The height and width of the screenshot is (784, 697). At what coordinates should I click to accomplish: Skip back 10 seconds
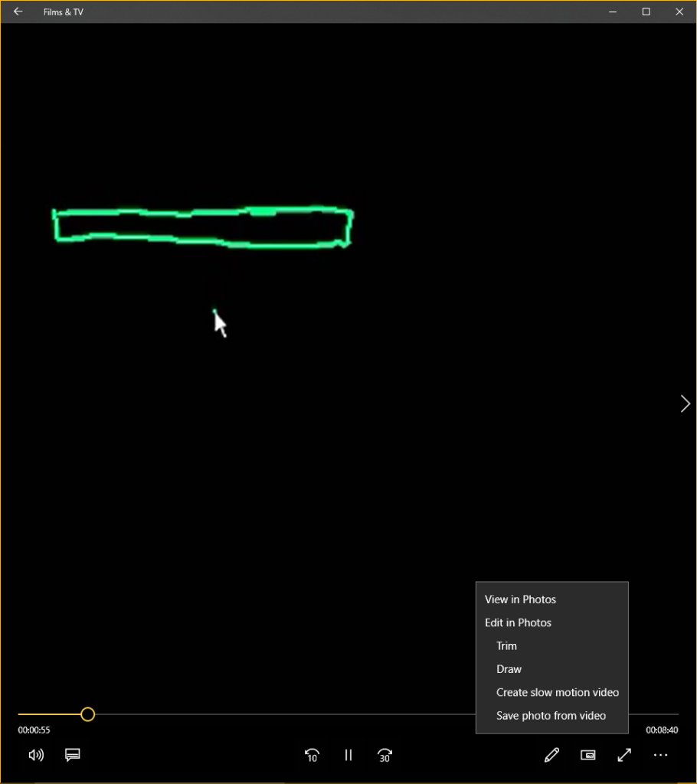click(x=312, y=755)
